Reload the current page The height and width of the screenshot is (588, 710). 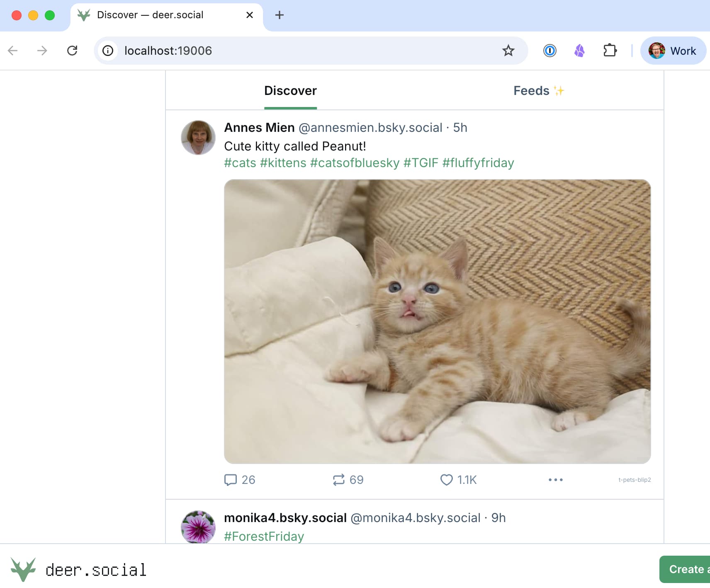click(72, 51)
